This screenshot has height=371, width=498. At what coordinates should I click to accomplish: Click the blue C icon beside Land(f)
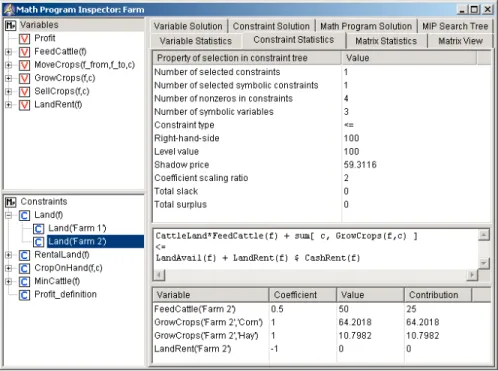point(24,215)
